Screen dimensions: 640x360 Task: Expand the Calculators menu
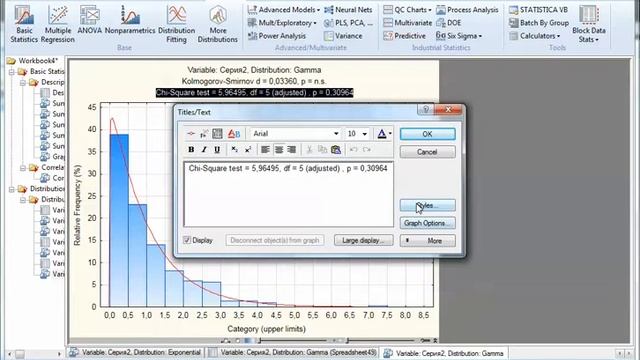[534, 36]
